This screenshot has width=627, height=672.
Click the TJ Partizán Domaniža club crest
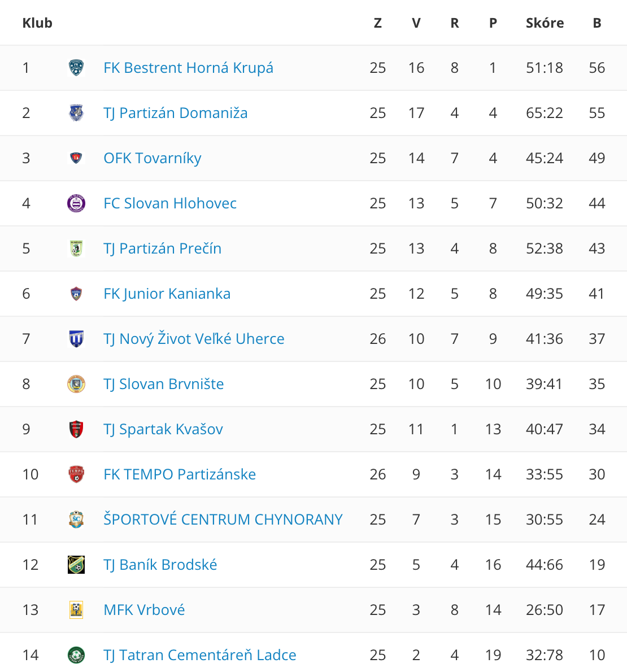76,113
